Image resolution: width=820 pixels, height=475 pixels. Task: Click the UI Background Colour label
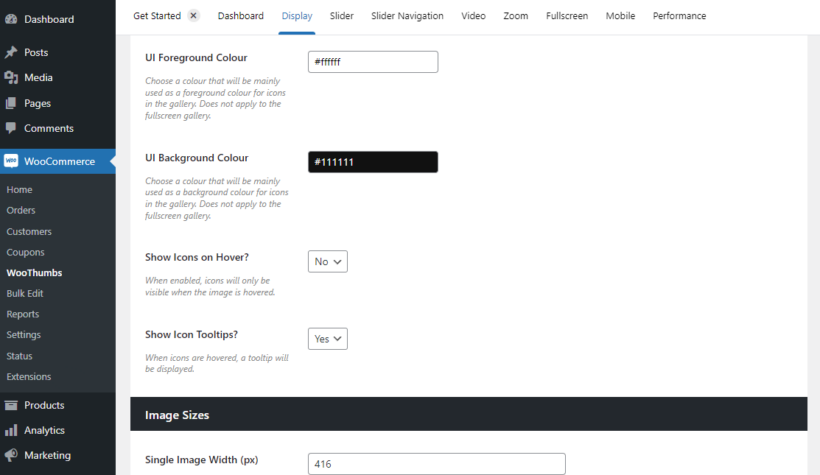[x=197, y=157]
